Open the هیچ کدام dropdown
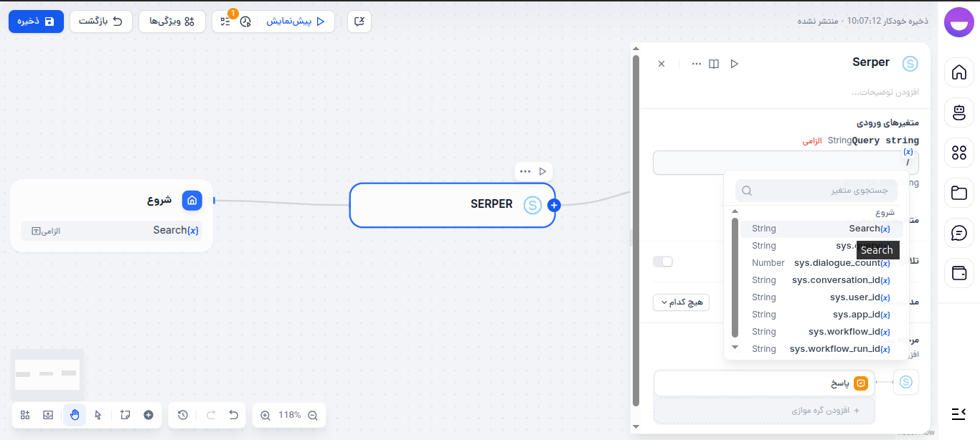Image resolution: width=980 pixels, height=440 pixels. [x=680, y=302]
